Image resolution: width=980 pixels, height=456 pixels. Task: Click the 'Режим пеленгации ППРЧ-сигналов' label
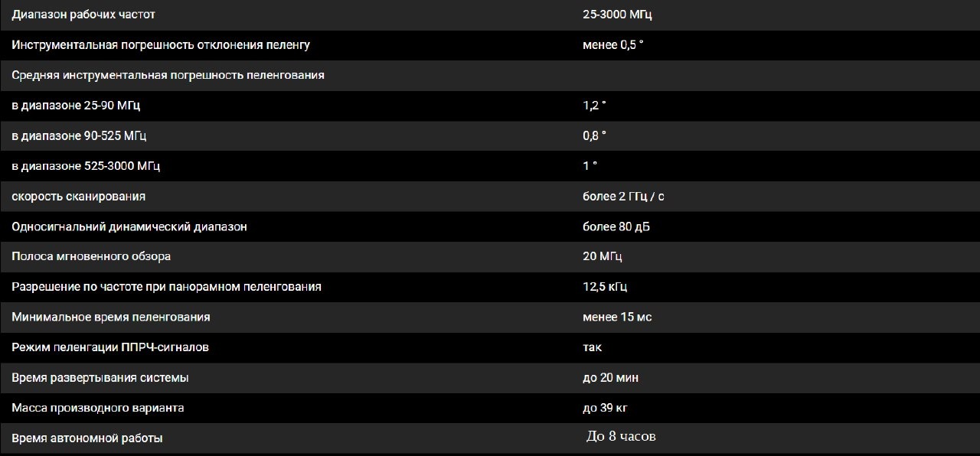(x=110, y=347)
